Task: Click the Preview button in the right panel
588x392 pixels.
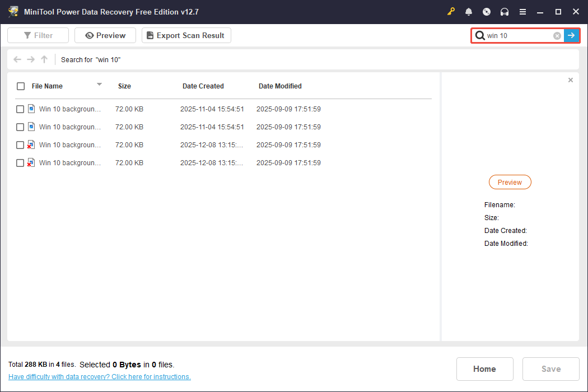Action: click(510, 181)
